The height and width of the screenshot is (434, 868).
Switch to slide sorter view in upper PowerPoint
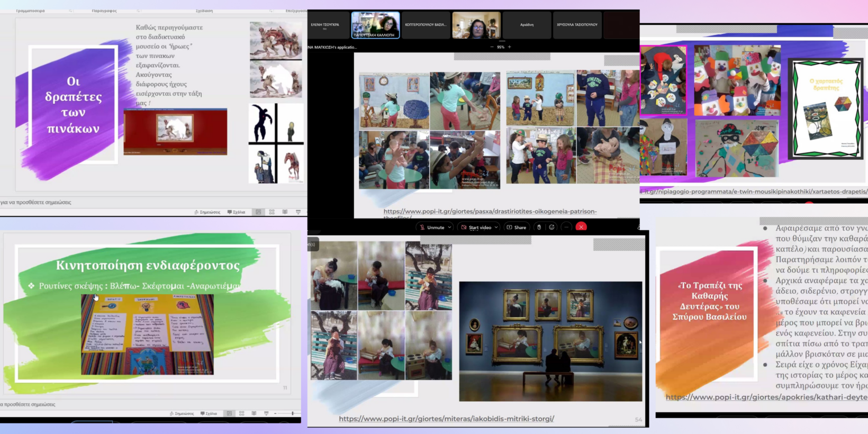tap(272, 212)
